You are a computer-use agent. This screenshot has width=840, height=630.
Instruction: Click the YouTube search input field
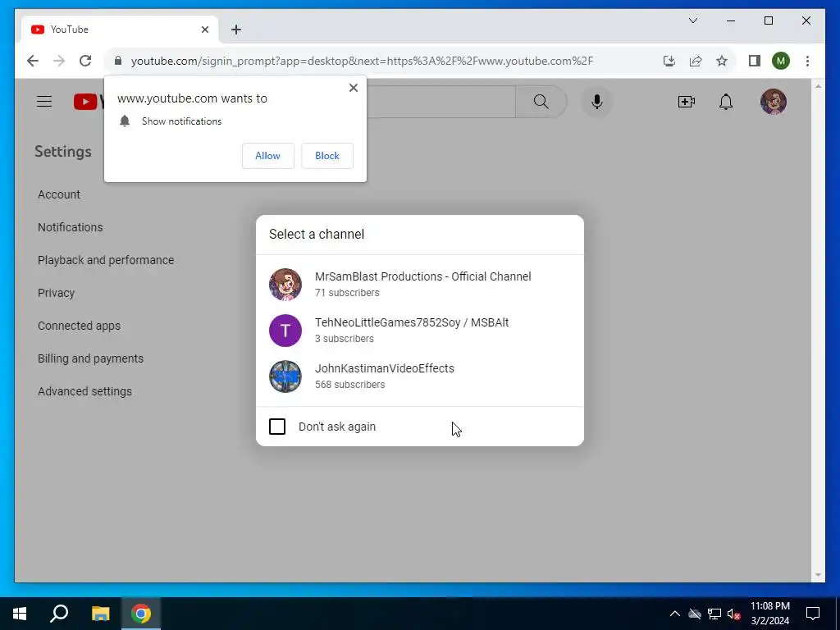pyautogui.click(x=441, y=101)
